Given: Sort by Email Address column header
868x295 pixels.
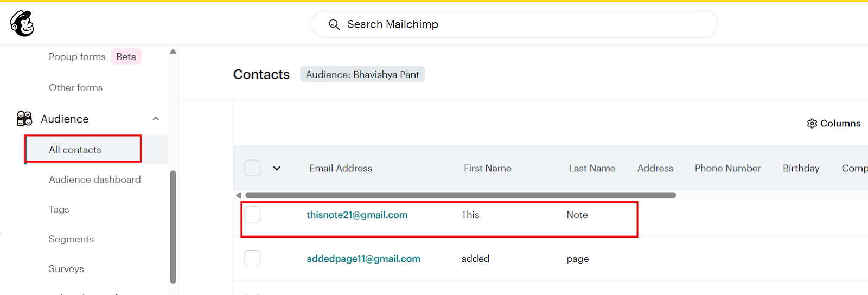Looking at the screenshot, I should [x=341, y=168].
